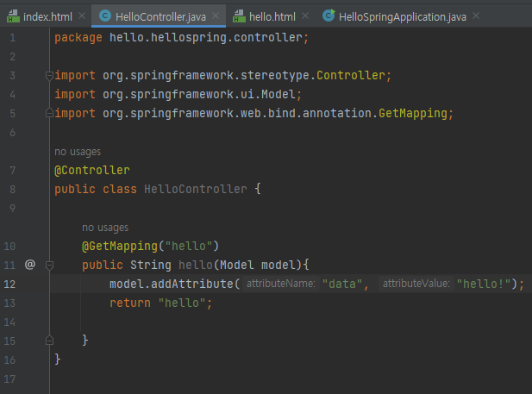The height and width of the screenshot is (394, 532).
Task: Click the @GetMapping annotation on line 10
Action: pos(120,246)
